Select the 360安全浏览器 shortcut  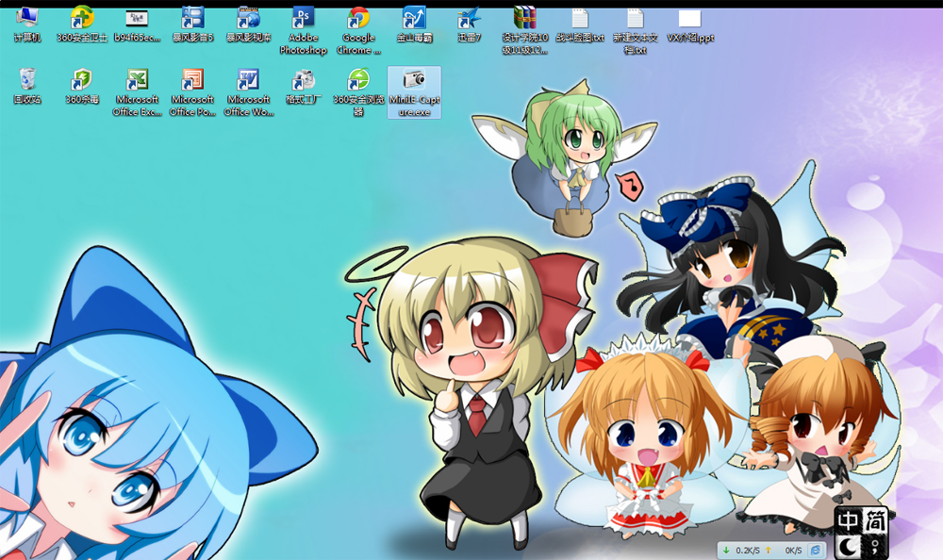pos(358,92)
